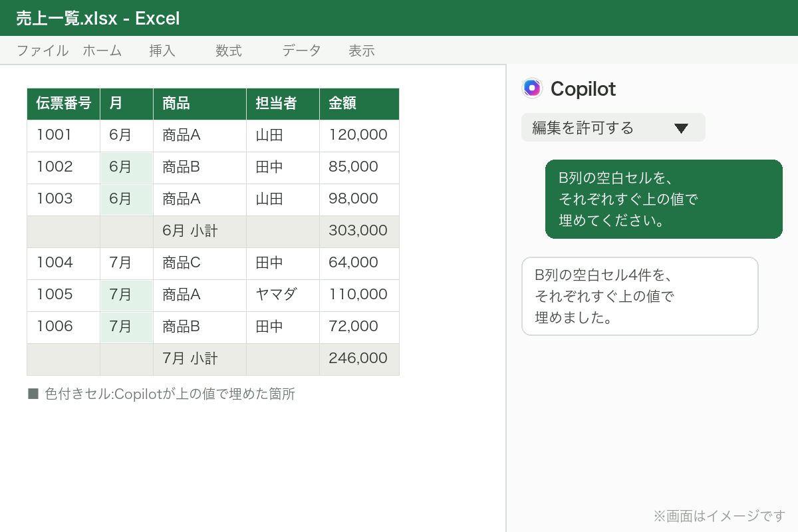Select 商品C cell in row 1004
Screen dimensions: 798x532
pyautogui.click(x=200, y=263)
